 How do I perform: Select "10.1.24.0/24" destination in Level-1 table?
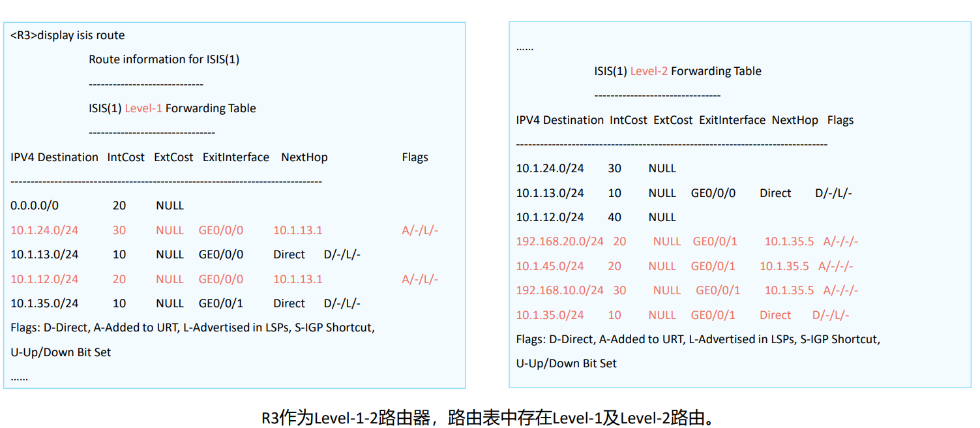pyautogui.click(x=44, y=230)
